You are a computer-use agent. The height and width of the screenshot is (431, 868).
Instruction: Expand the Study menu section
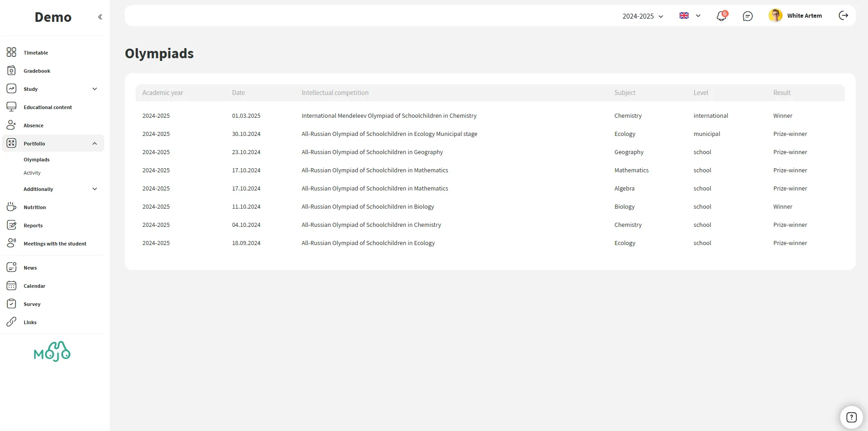pos(95,89)
